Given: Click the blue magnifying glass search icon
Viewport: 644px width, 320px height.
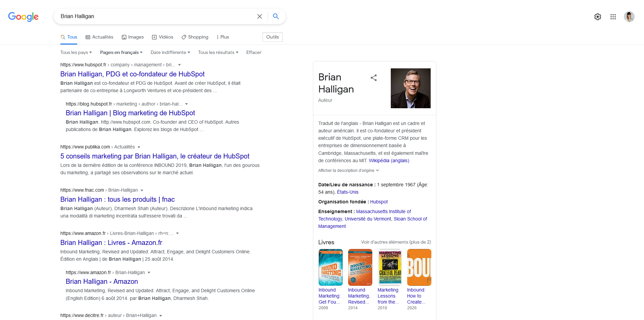Looking at the screenshot, I should coord(276,16).
